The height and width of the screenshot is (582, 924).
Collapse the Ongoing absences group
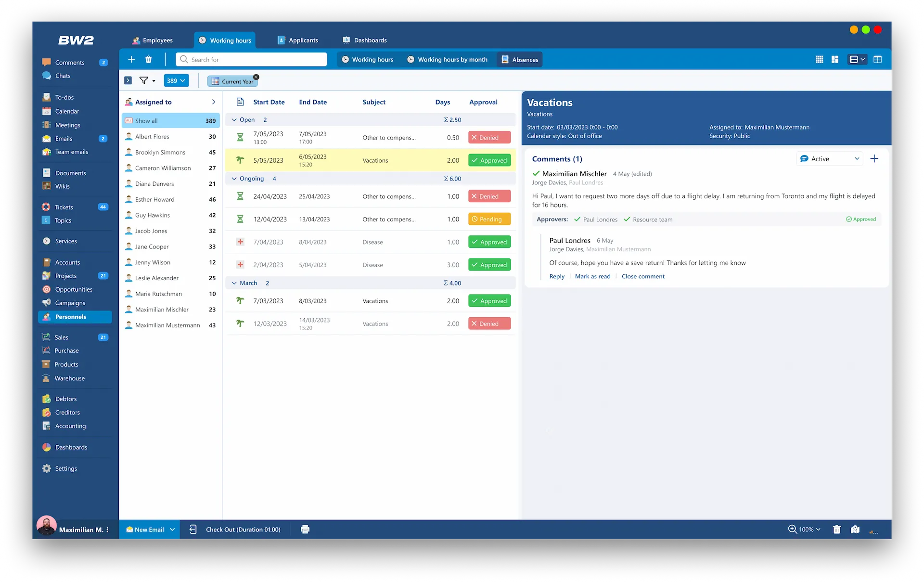(234, 178)
